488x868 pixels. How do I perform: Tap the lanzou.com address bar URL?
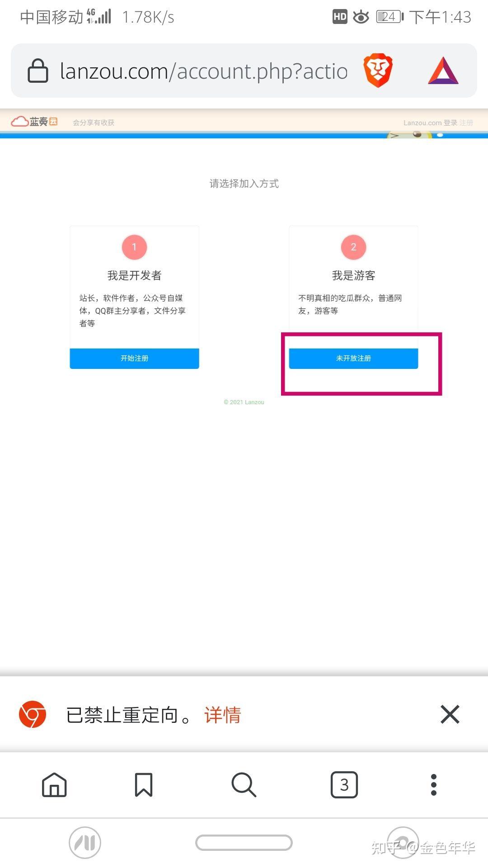coord(204,71)
